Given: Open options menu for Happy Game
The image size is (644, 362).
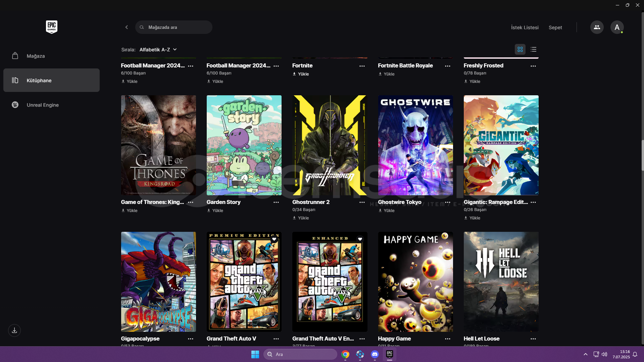Looking at the screenshot, I should (x=448, y=339).
